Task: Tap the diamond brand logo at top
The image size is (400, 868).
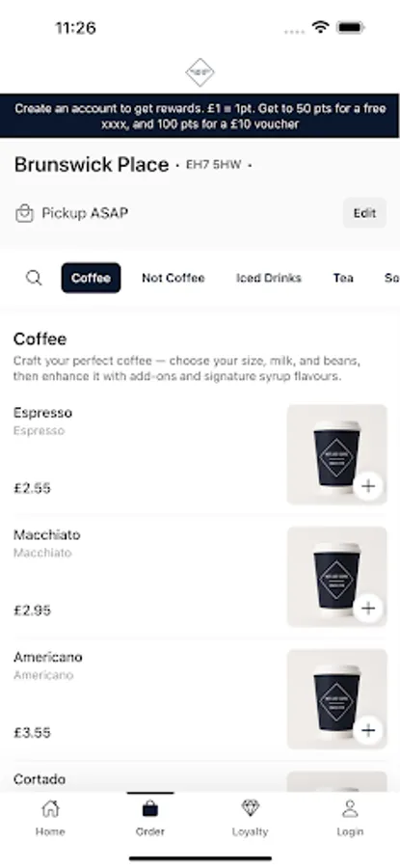Action: pos(200,72)
